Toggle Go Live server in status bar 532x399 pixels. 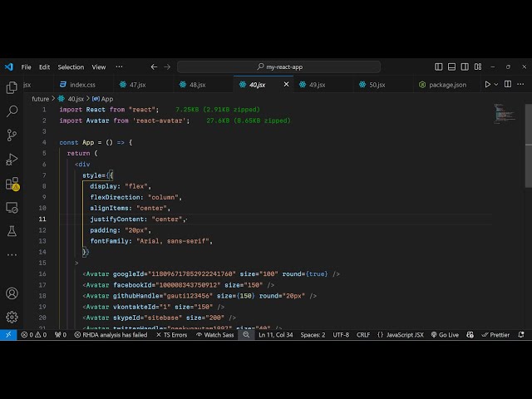click(445, 335)
